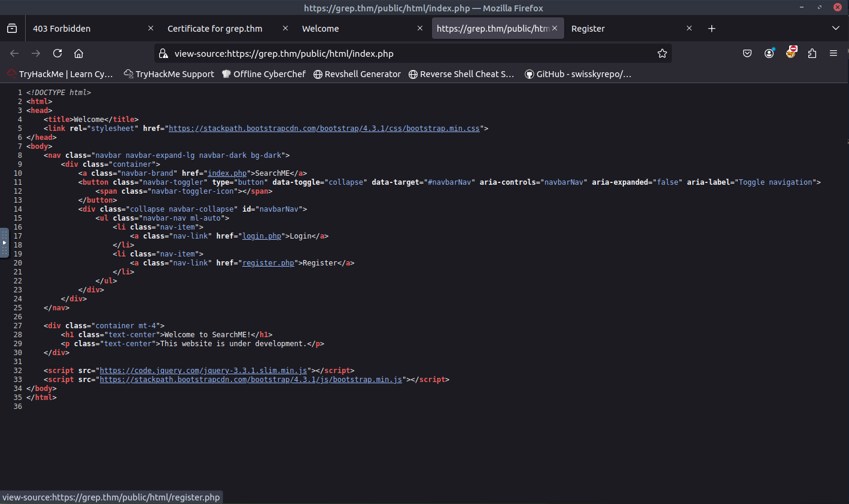Click the view-source URL address field

[407, 53]
